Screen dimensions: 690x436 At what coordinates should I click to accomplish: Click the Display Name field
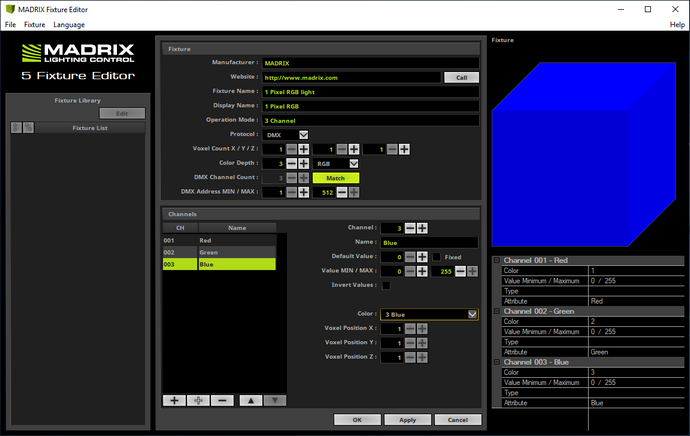[x=371, y=106]
